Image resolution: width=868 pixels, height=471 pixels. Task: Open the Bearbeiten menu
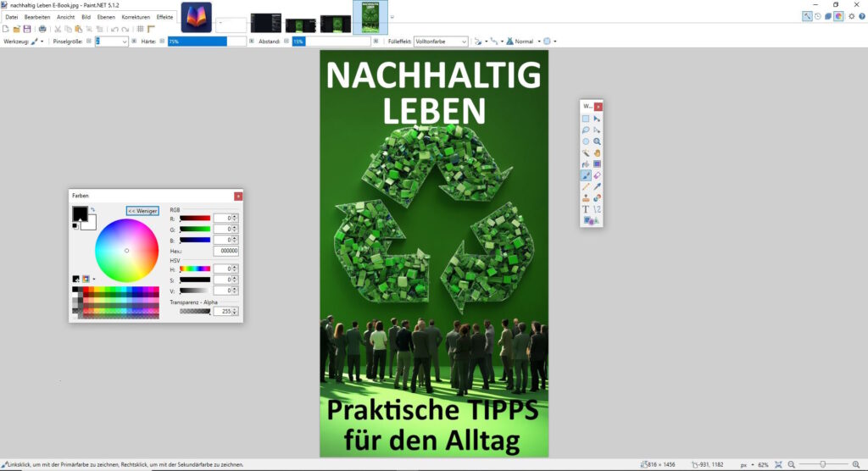pos(37,17)
